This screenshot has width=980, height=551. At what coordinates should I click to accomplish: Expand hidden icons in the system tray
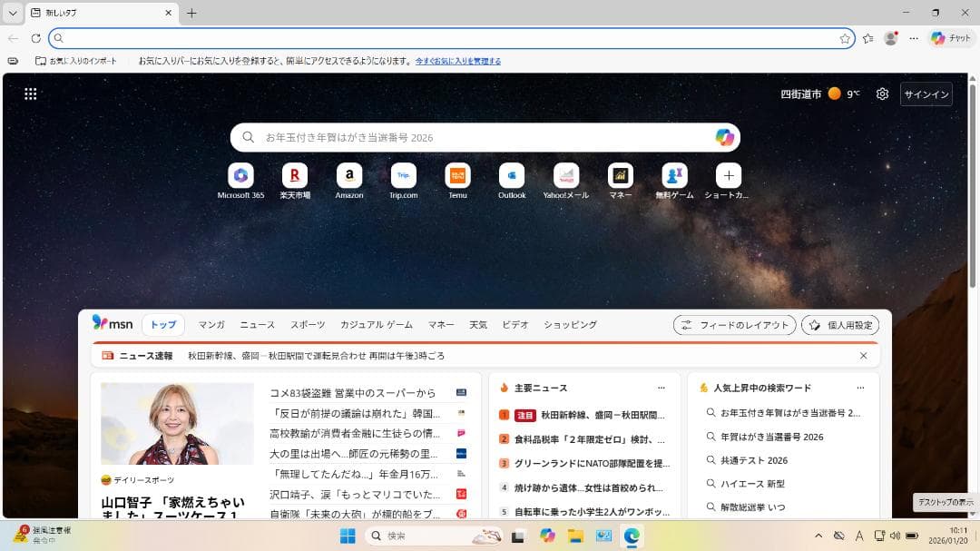[x=818, y=536]
